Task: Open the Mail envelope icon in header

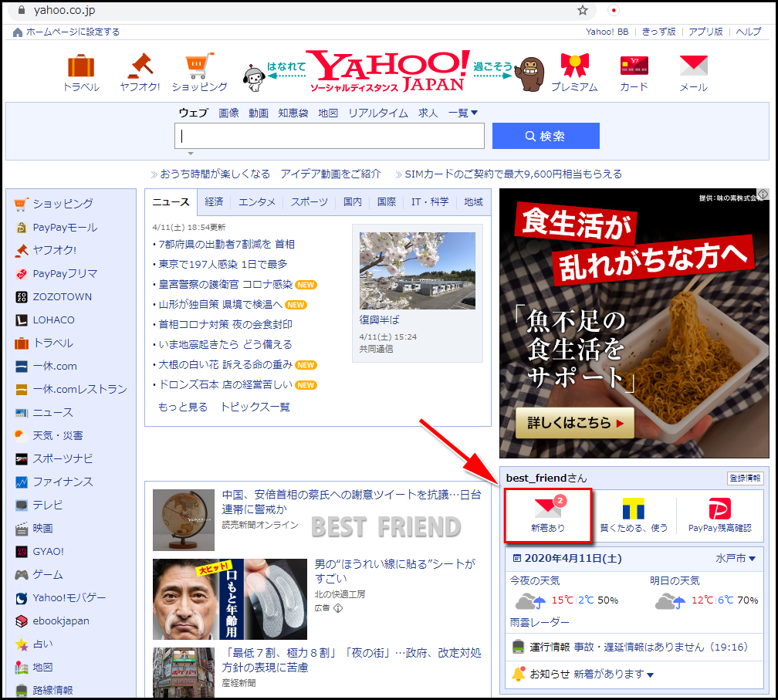Action: [694, 66]
